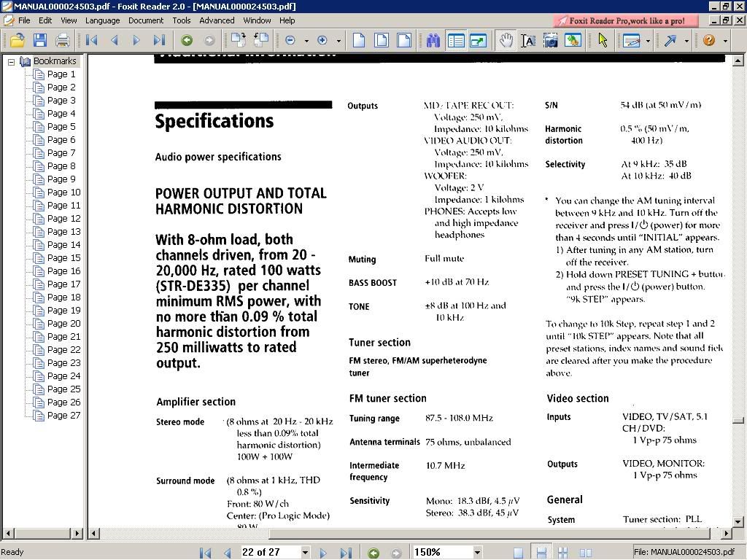The height and width of the screenshot is (560, 747).
Task: Choose the Select Text tool
Action: pos(528,41)
